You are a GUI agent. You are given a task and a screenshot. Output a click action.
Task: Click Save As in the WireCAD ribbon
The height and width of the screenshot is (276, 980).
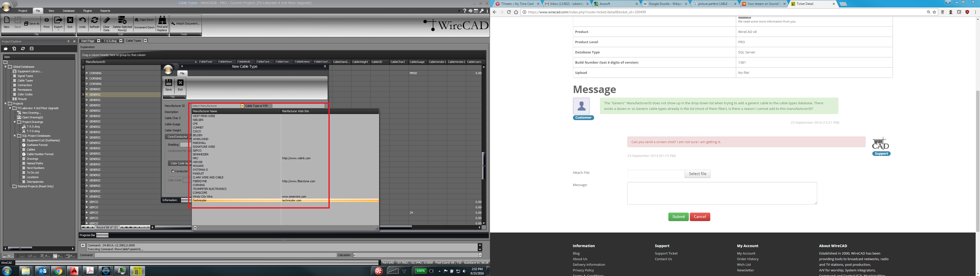pyautogui.click(x=32, y=23)
